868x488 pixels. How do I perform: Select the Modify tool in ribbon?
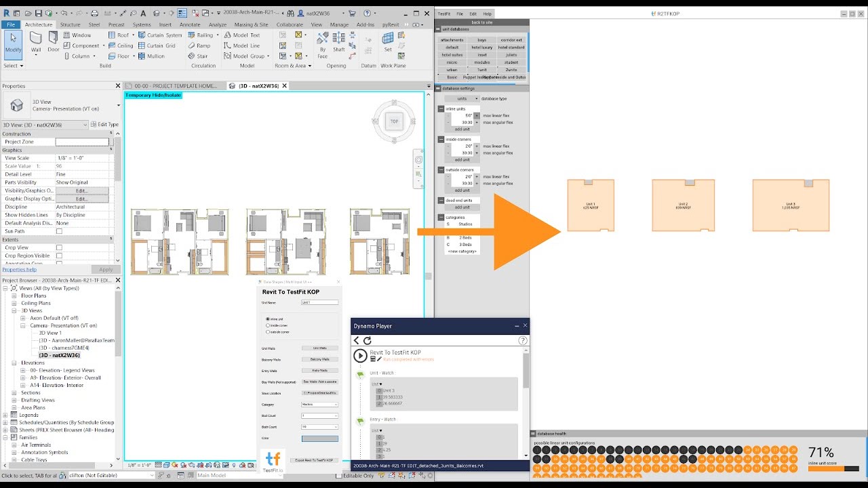(x=13, y=45)
